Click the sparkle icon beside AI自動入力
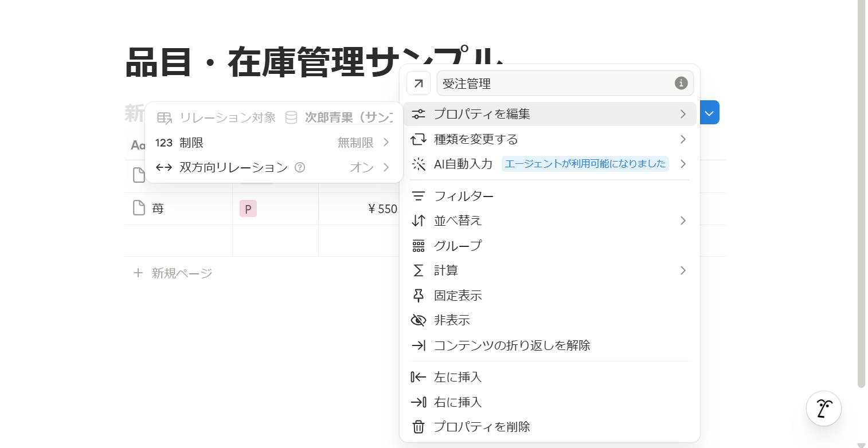This screenshot has height=448, width=868. pos(419,164)
